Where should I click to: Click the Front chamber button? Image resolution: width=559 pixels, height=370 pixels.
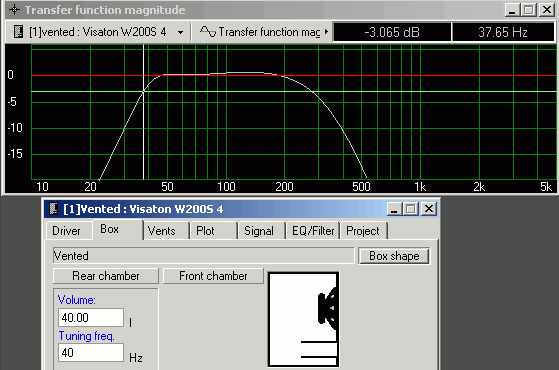tap(213, 276)
